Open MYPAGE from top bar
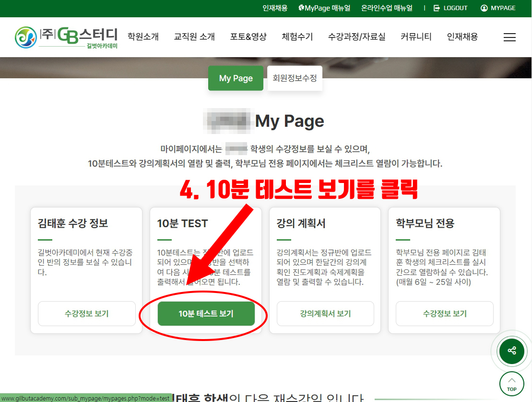The height and width of the screenshot is (402, 532). point(498,8)
